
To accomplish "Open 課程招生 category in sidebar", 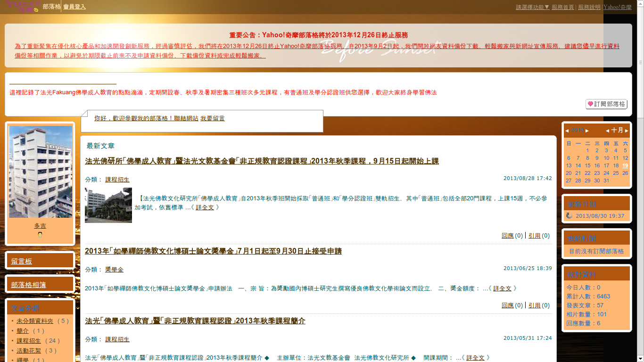I will 29,341.
